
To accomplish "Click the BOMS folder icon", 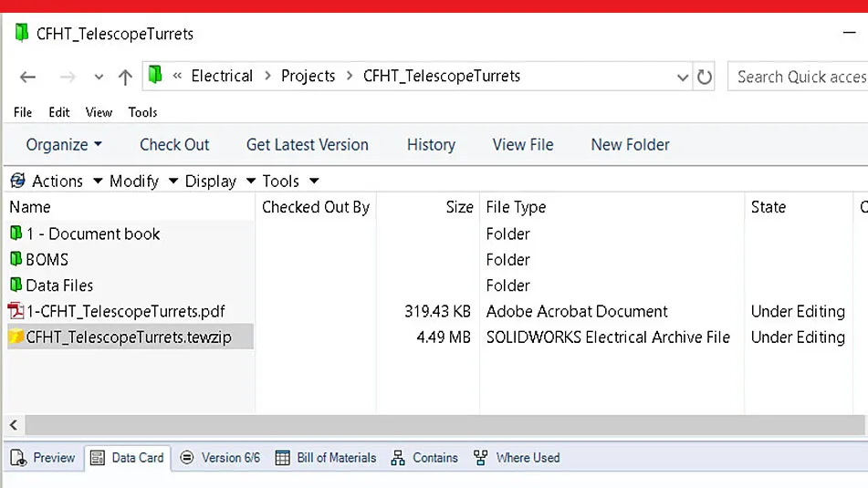I will tap(16, 258).
